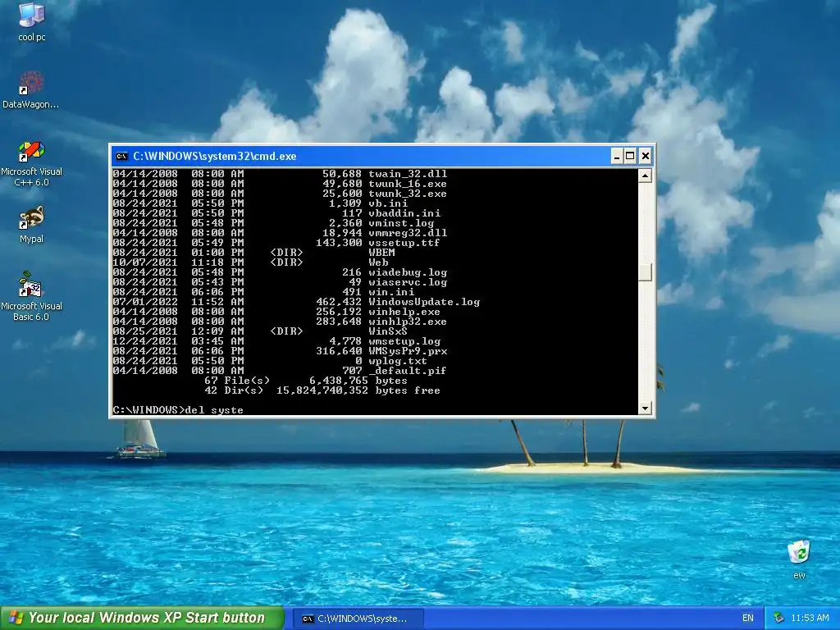Click the win.ini file name
840x630 pixels.
coord(391,292)
